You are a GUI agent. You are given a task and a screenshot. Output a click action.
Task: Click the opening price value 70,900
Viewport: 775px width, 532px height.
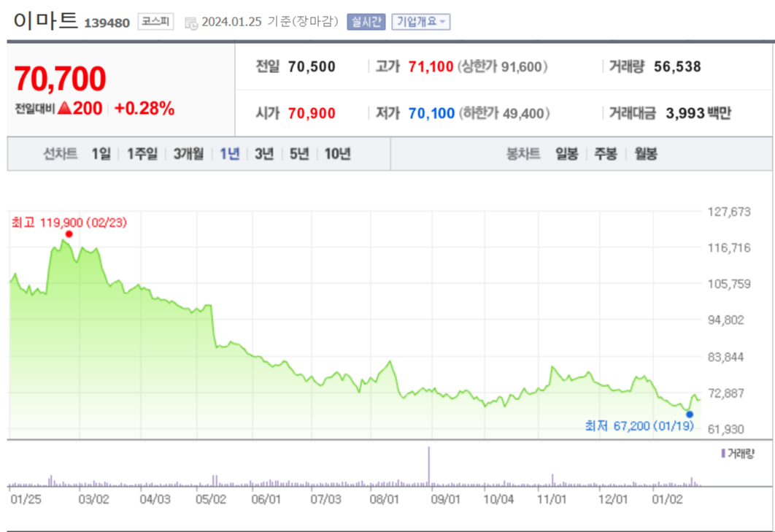coord(312,114)
